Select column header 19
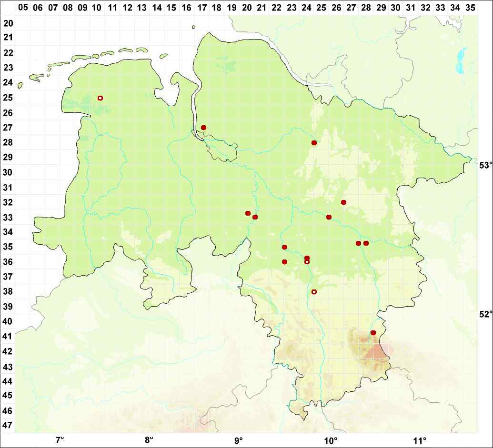493x448 pixels. [231, 8]
